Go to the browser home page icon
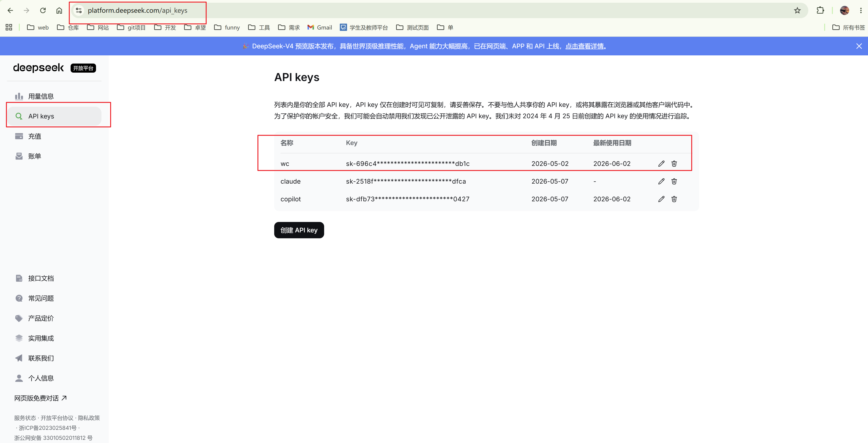Viewport: 868px width, 443px height. tap(59, 10)
